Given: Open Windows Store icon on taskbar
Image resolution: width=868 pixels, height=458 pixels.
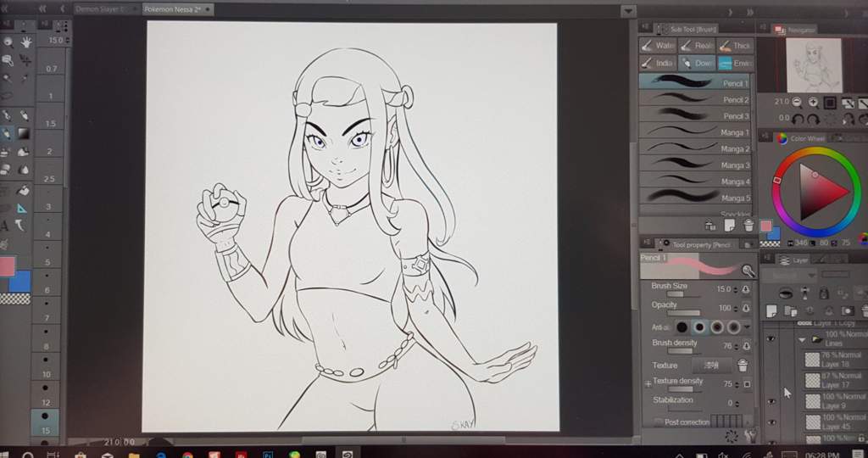Looking at the screenshot, I should click(81, 455).
